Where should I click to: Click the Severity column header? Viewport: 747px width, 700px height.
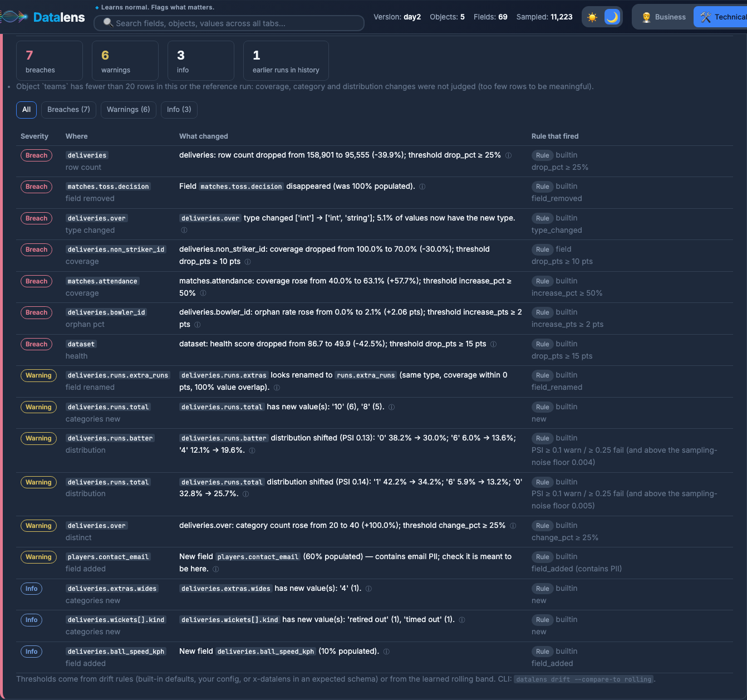pos(35,136)
